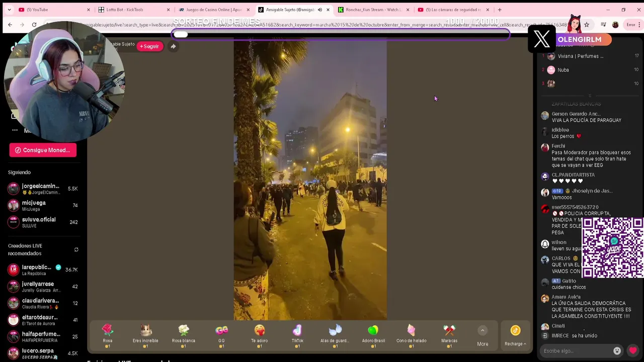The width and height of the screenshot is (644, 362).
Task: Open the tab media control icon
Action: pyautogui.click(x=603, y=25)
